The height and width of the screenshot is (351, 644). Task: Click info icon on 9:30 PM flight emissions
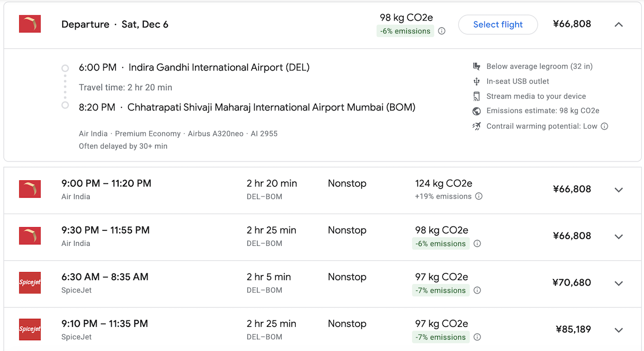point(477,244)
